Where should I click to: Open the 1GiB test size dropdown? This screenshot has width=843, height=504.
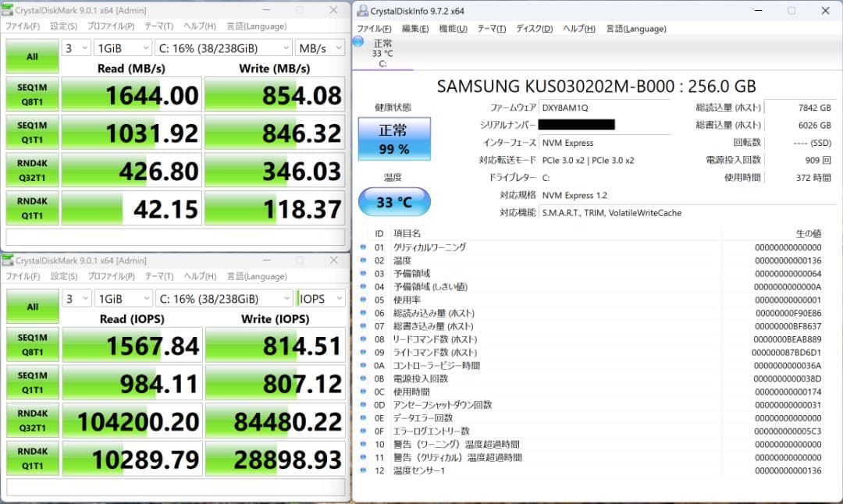[123, 48]
